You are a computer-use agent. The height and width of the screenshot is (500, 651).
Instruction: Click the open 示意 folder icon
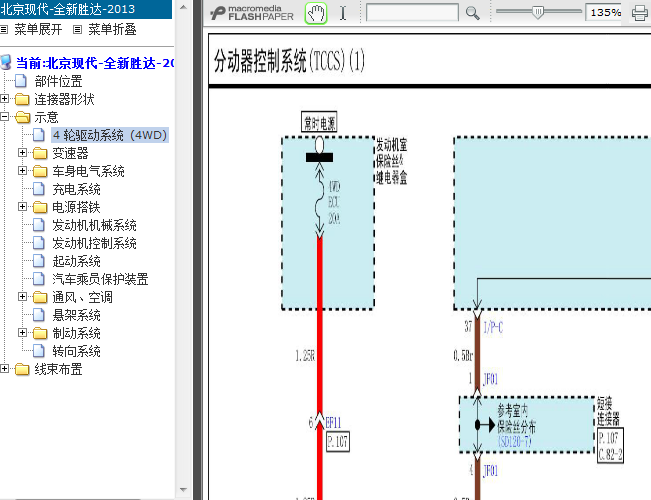[x=22, y=117]
